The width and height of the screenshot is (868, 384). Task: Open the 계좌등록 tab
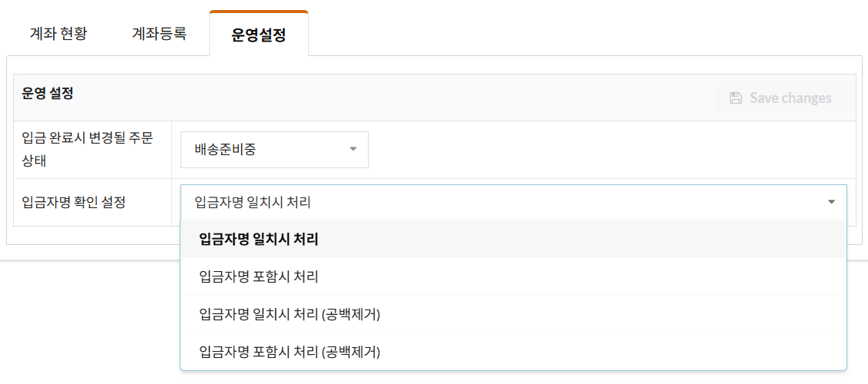(160, 35)
